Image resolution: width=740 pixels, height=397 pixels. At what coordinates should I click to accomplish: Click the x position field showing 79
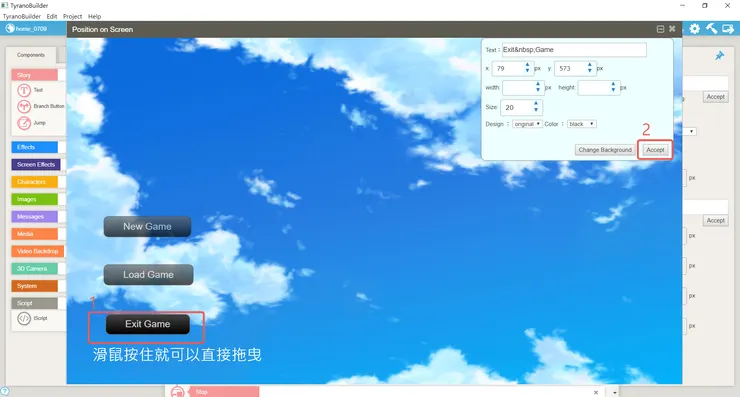click(x=512, y=69)
